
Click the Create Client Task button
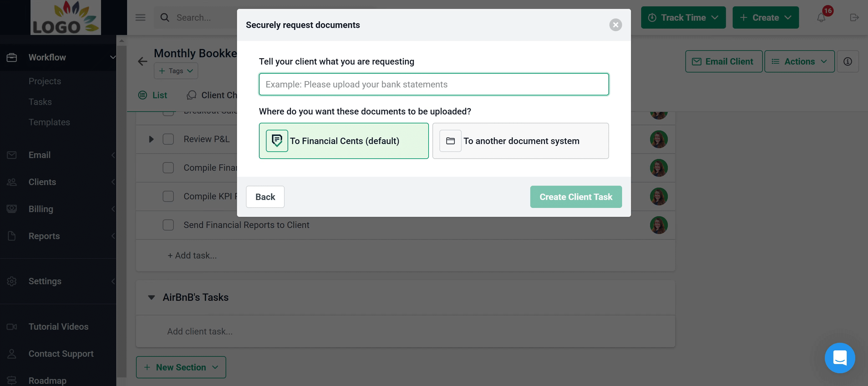[576, 197]
